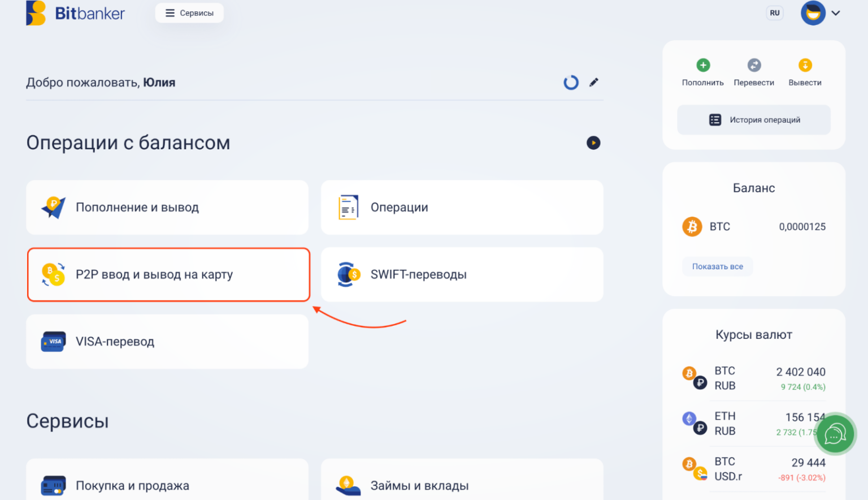This screenshot has height=500, width=868.
Task: Click the user avatar icon
Action: (813, 13)
